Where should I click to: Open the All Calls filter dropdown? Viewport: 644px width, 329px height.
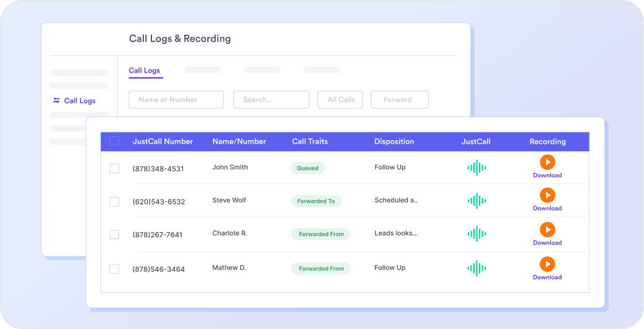coord(341,100)
